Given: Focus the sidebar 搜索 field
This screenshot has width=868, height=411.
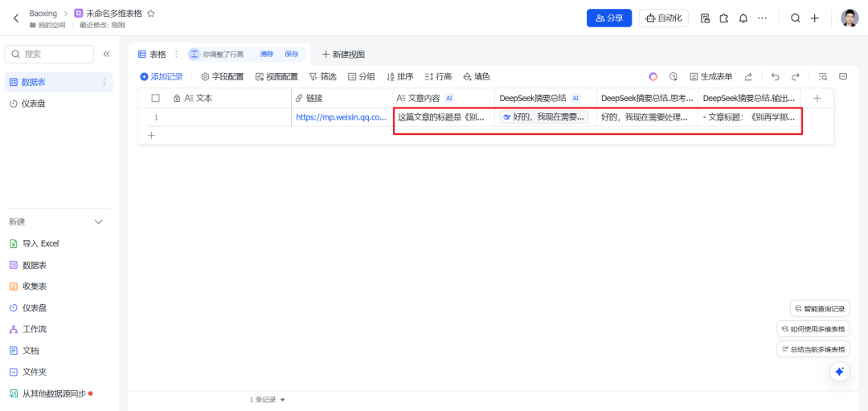Looking at the screenshot, I should [x=49, y=55].
